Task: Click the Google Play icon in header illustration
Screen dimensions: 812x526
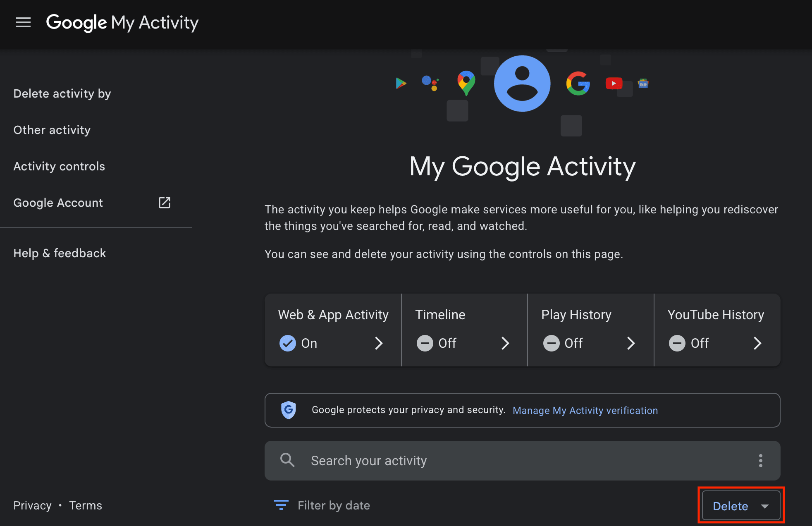Action: coord(401,83)
